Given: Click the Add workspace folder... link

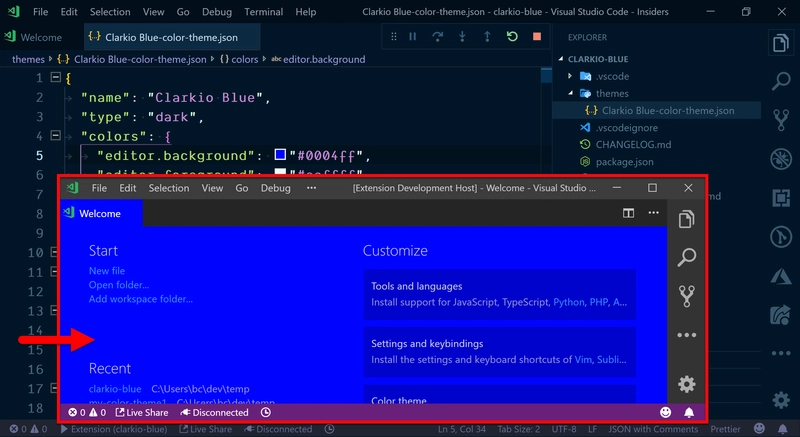Looking at the screenshot, I should 141,299.
